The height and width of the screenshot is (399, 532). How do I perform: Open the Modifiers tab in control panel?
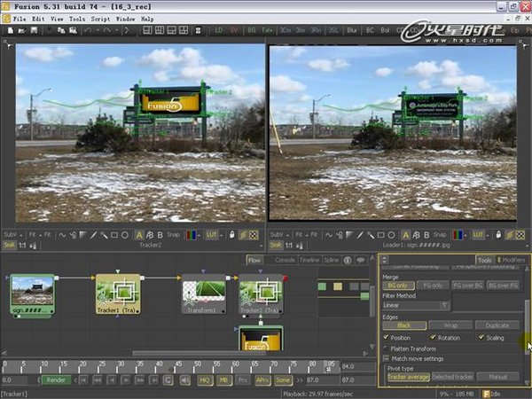pos(512,260)
